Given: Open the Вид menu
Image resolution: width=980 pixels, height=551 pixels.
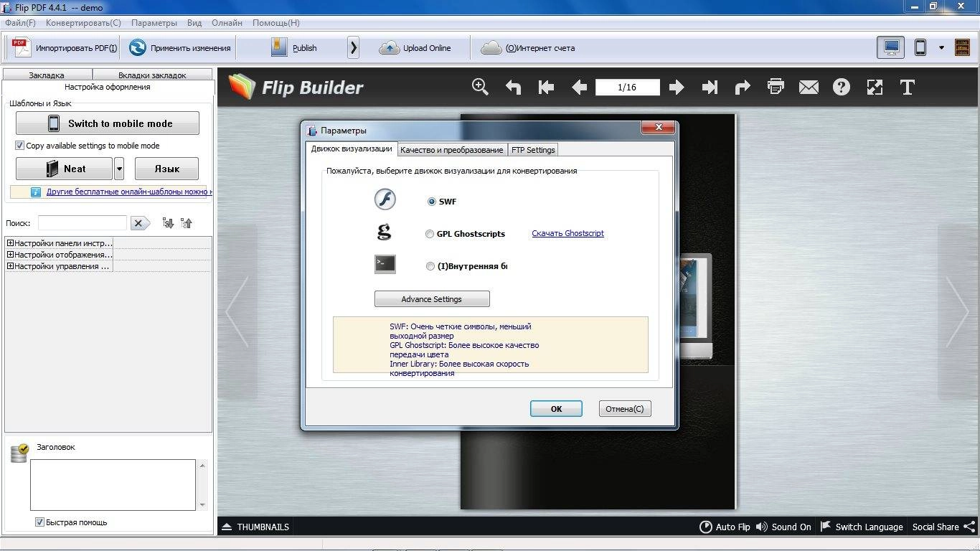Looking at the screenshot, I should [x=194, y=23].
